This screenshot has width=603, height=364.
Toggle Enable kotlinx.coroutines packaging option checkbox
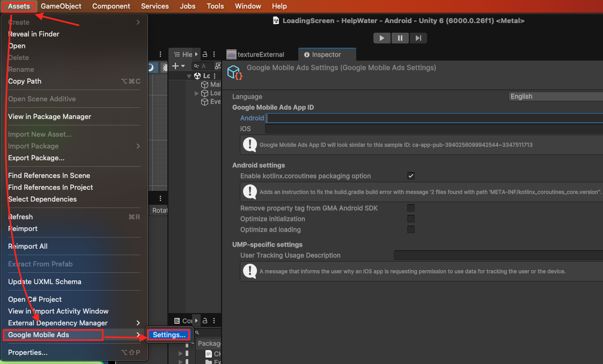pos(411,176)
